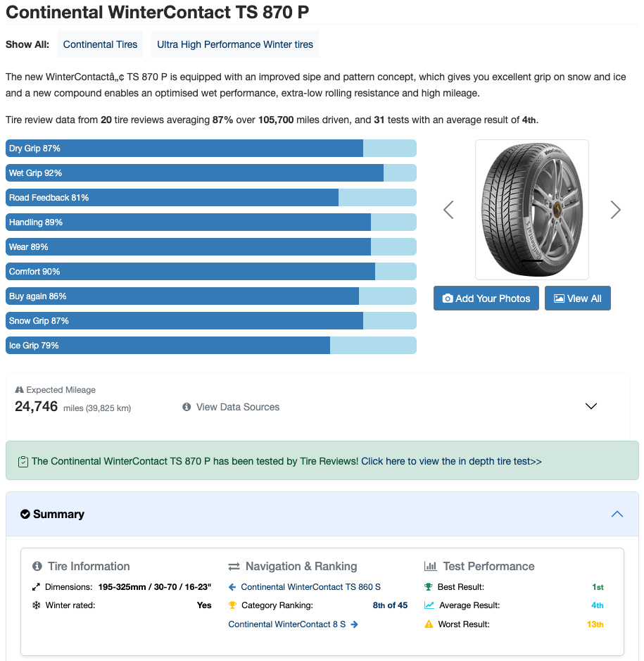This screenshot has height=661, width=644.
Task: Click the trophy icon next to Category Ranking
Action: click(x=232, y=605)
